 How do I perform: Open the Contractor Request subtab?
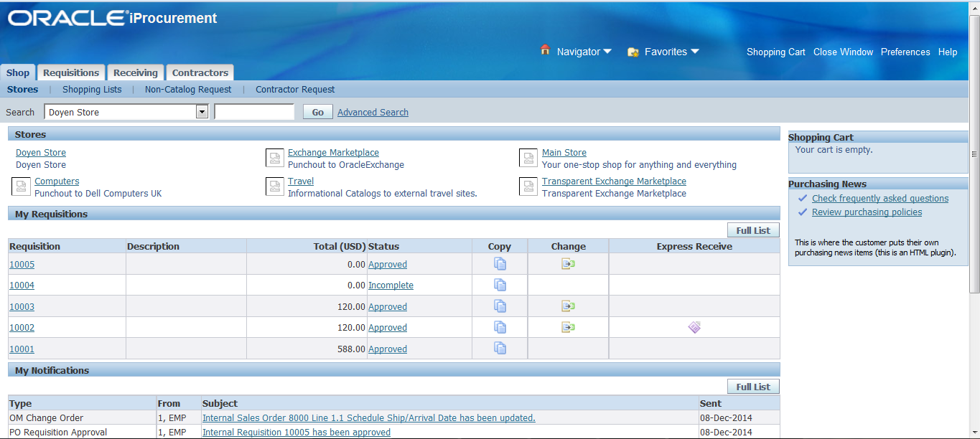pos(295,90)
